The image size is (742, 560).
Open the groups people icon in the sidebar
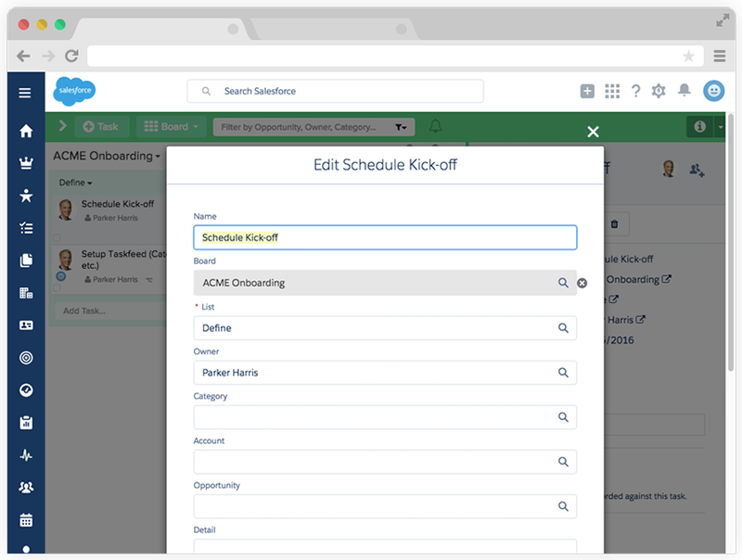26,487
